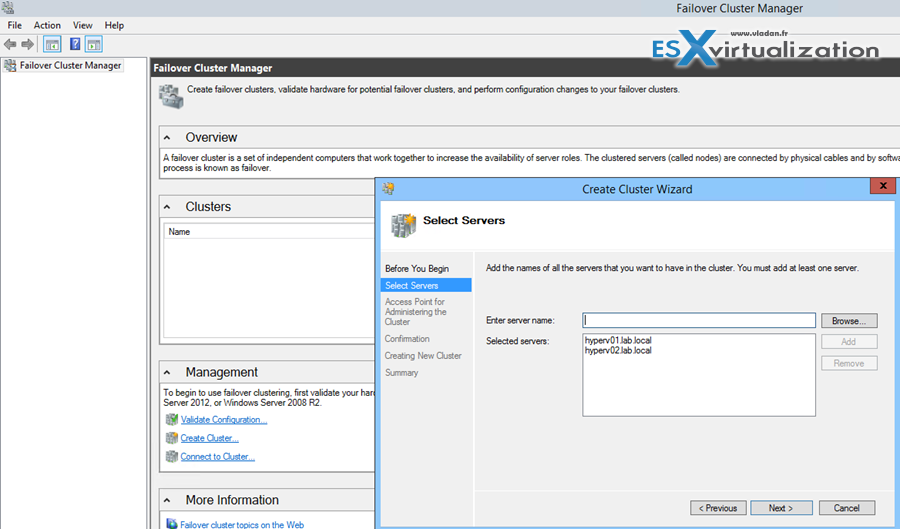Viewport: 900px width, 529px height.
Task: Open the View menu
Action: [x=83, y=25]
